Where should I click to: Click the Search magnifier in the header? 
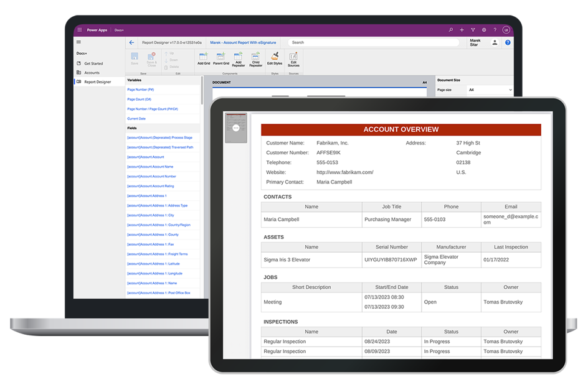(451, 29)
